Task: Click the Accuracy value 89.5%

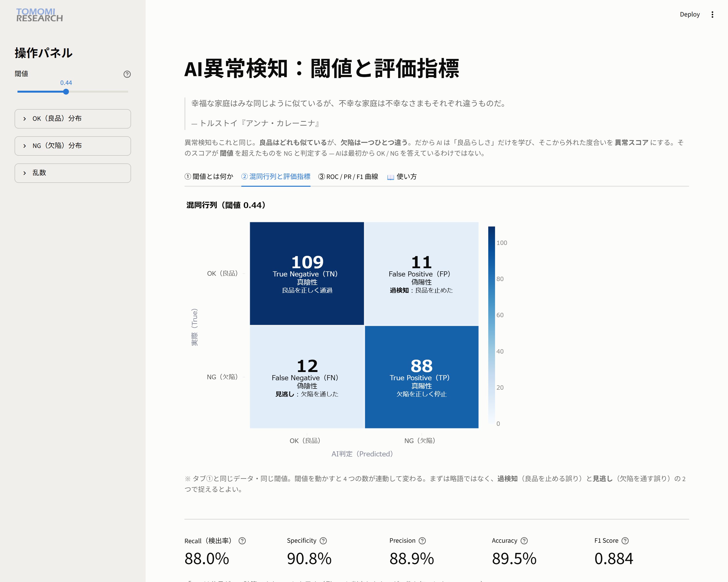Action: tap(514, 559)
